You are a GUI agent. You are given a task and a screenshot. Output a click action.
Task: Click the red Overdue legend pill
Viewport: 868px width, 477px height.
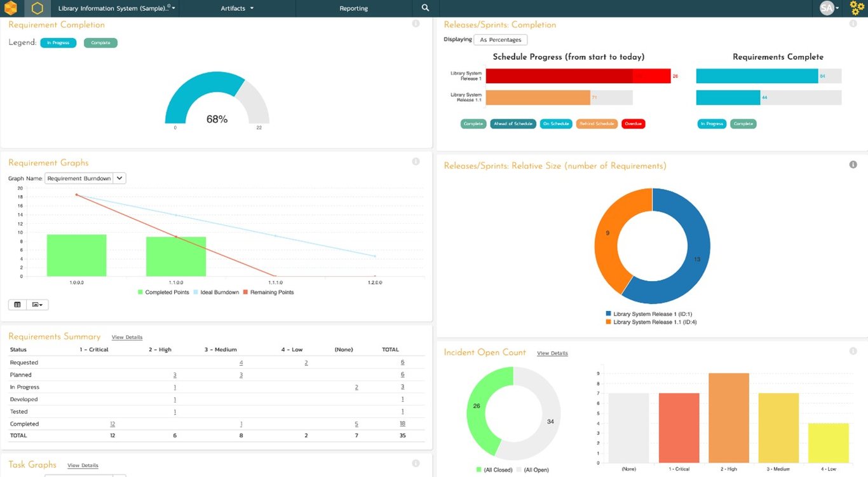634,124
